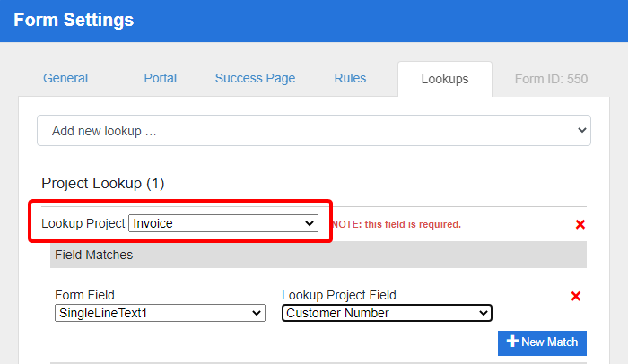The height and width of the screenshot is (364, 628).
Task: Select the Rules tab
Action: 350,79
